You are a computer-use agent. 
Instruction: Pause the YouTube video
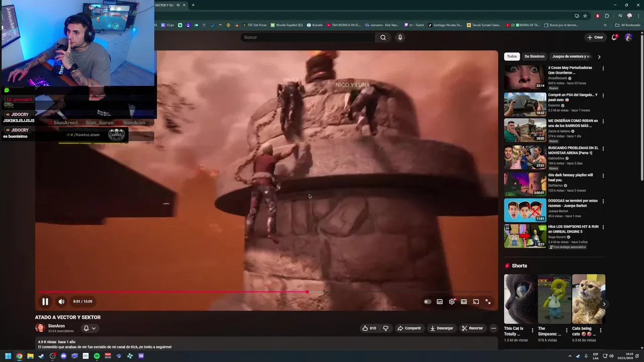(x=45, y=302)
